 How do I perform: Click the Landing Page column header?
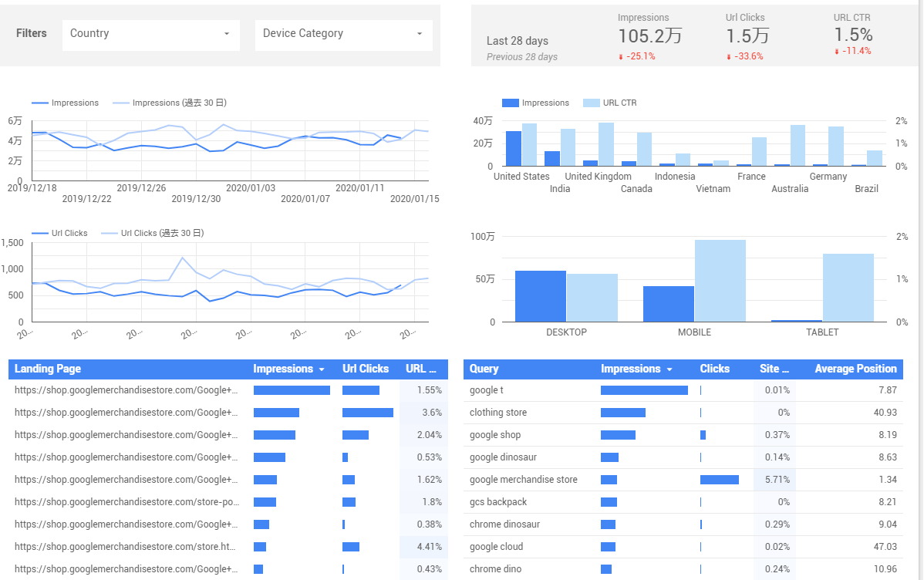[x=48, y=369]
